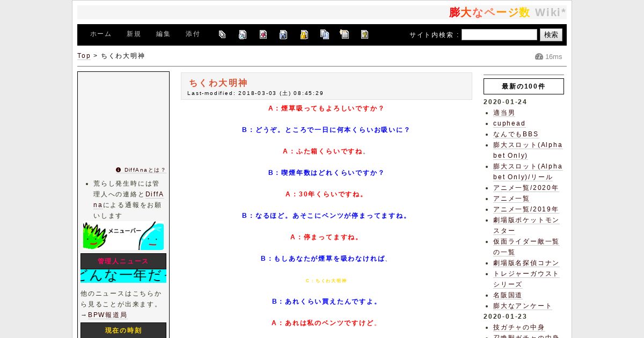
Task: Click the 現在の時刻 sidebar header
Action: coord(123,330)
